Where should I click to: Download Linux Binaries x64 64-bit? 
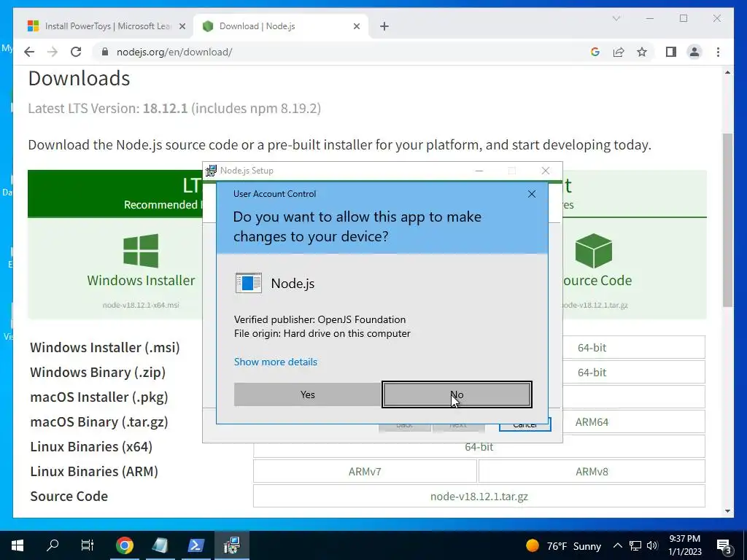click(x=479, y=447)
